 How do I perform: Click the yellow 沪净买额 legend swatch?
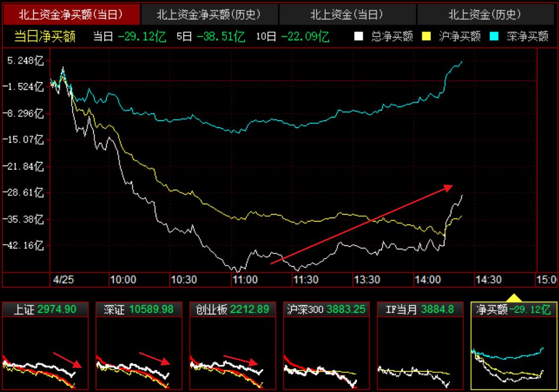click(426, 36)
